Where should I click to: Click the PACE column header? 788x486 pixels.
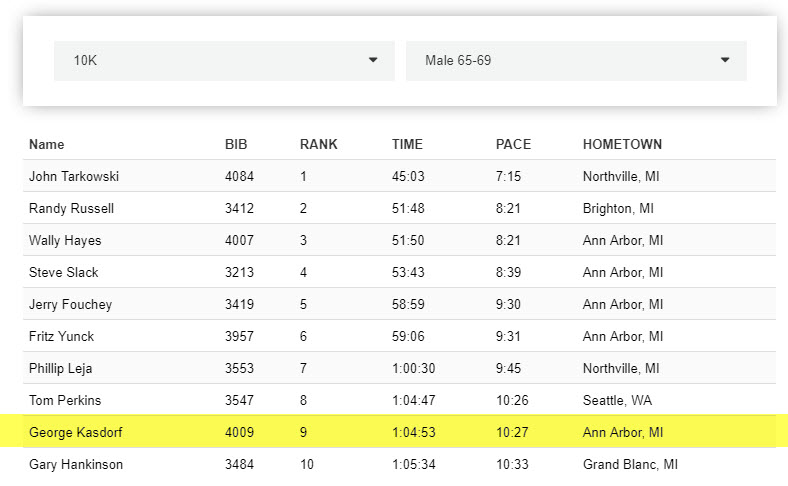(513, 145)
